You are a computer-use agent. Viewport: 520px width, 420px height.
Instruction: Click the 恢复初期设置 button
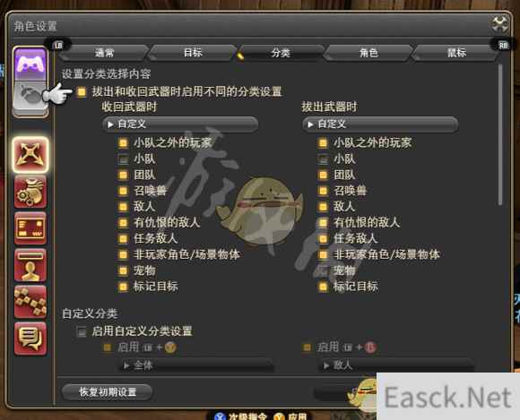[108, 392]
